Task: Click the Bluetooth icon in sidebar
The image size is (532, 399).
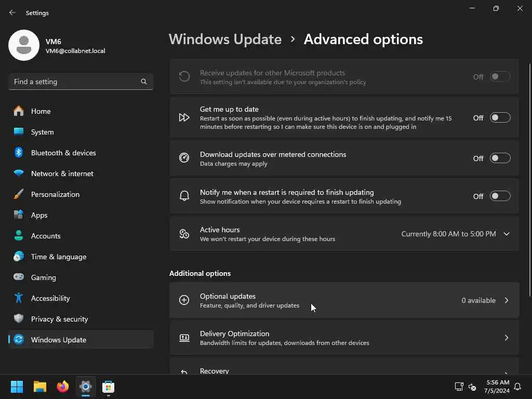Action: pyautogui.click(x=19, y=152)
